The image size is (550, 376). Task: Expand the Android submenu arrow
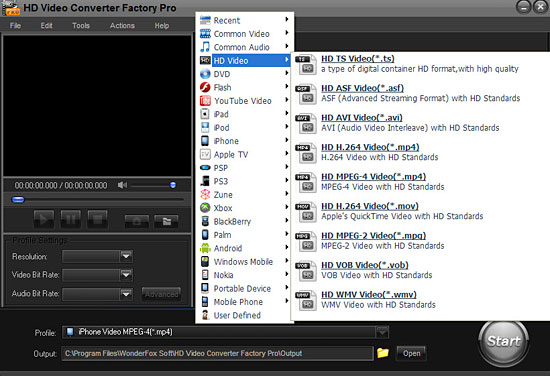(x=287, y=247)
